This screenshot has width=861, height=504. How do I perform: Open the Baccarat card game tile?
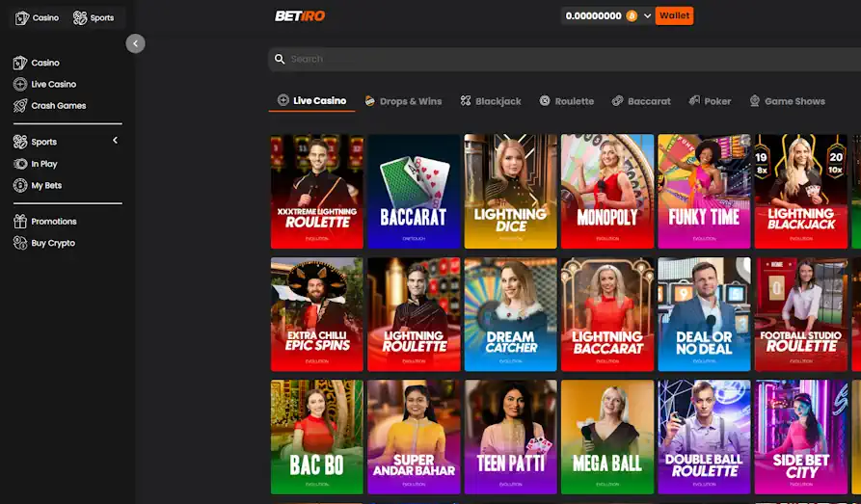point(414,192)
